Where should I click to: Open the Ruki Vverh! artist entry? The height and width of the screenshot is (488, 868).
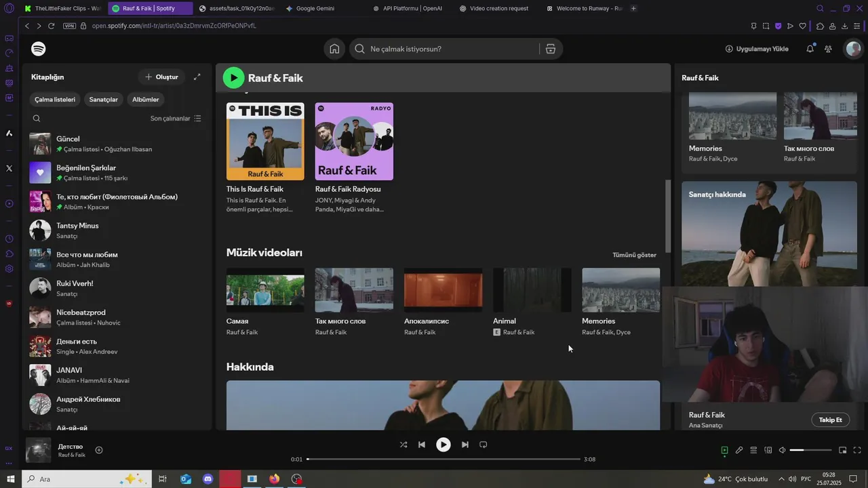(x=117, y=288)
